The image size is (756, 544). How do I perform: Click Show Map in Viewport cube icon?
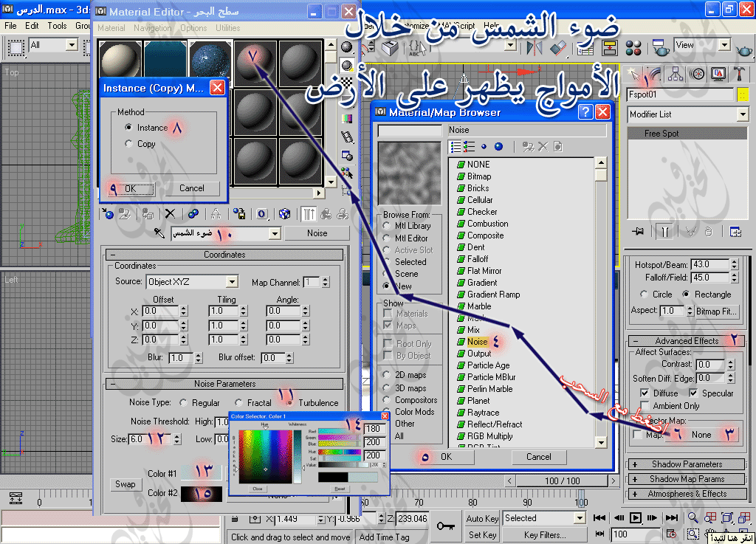tap(284, 214)
